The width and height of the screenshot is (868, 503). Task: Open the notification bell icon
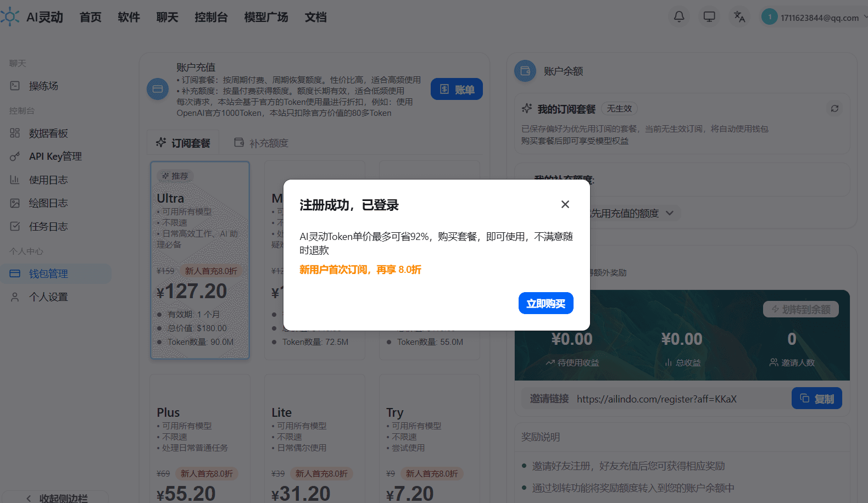(679, 17)
